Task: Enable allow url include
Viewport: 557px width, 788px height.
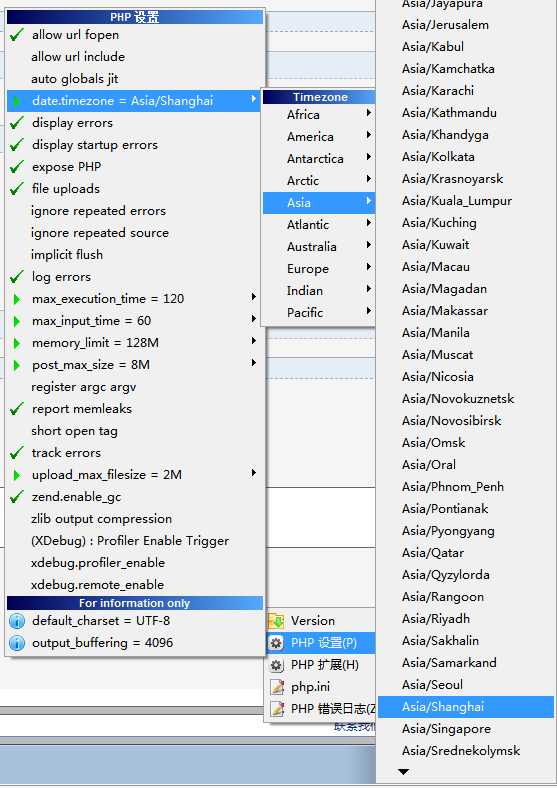Action: [x=135, y=57]
